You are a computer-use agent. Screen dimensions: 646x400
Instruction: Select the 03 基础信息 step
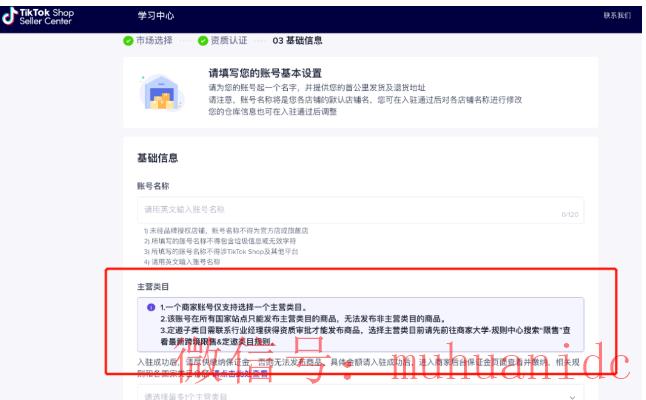tap(297, 40)
